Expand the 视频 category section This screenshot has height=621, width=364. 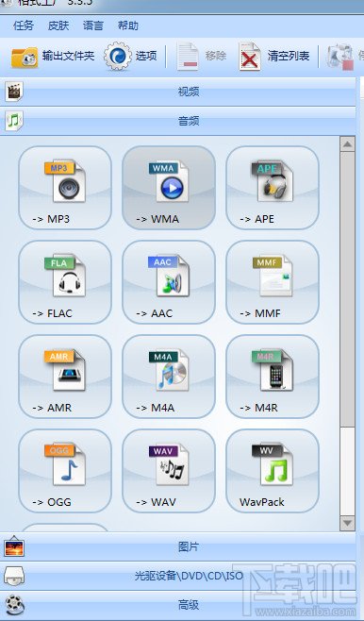pos(178,92)
